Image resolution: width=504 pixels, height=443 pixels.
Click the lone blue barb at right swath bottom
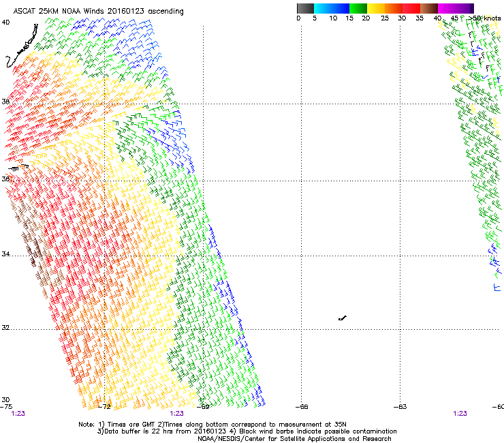point(497,288)
